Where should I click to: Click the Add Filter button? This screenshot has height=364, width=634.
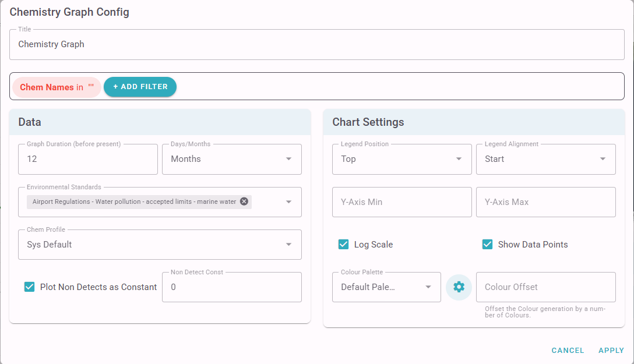tap(140, 87)
